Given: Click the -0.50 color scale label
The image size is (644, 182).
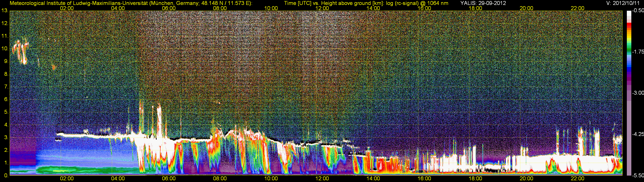Looking at the screenshot, I should (638, 11).
